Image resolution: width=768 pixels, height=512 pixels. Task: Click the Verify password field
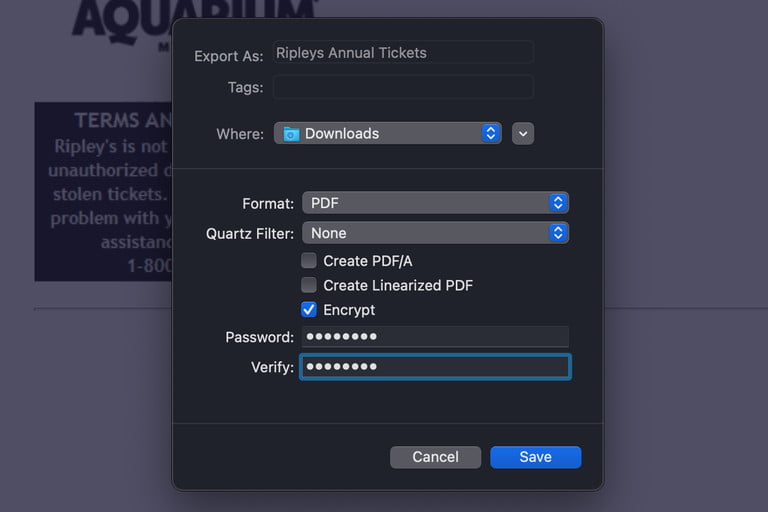[435, 367]
